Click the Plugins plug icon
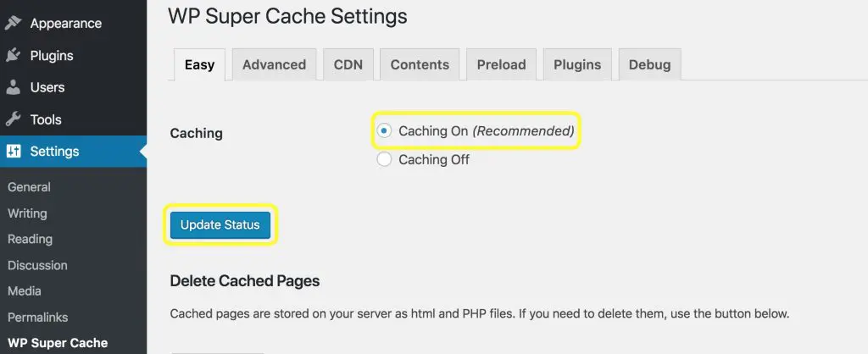 point(14,56)
